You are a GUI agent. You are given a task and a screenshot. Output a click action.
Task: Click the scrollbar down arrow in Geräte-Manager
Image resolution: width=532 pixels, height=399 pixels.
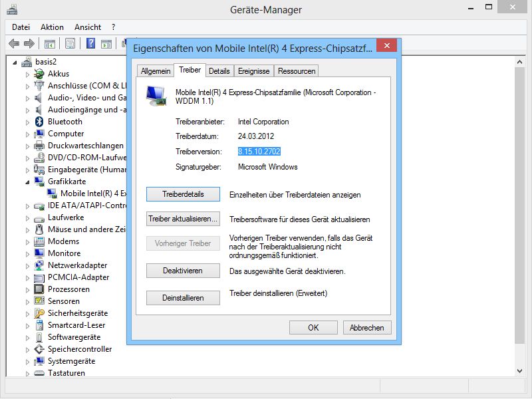520,371
